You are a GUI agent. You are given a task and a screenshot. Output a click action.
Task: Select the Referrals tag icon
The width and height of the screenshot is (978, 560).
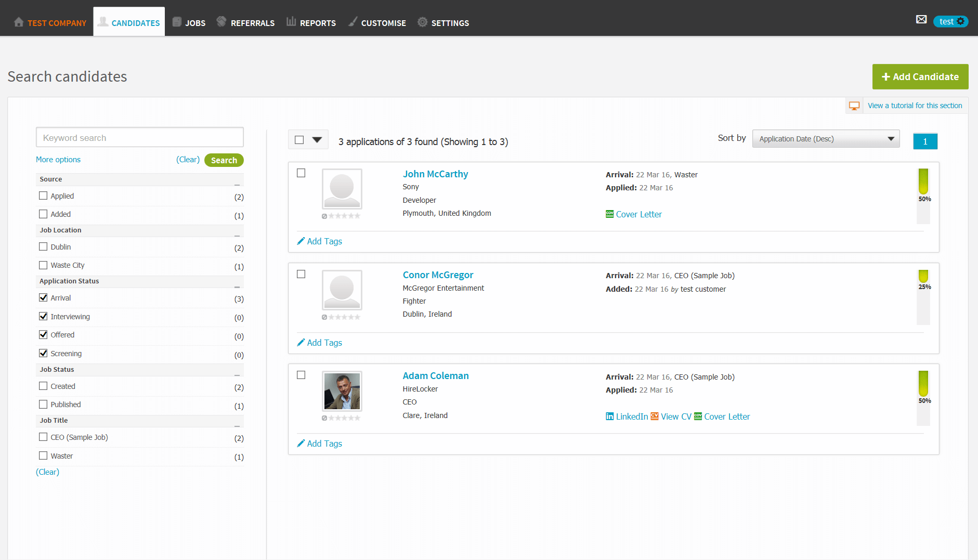(x=221, y=22)
